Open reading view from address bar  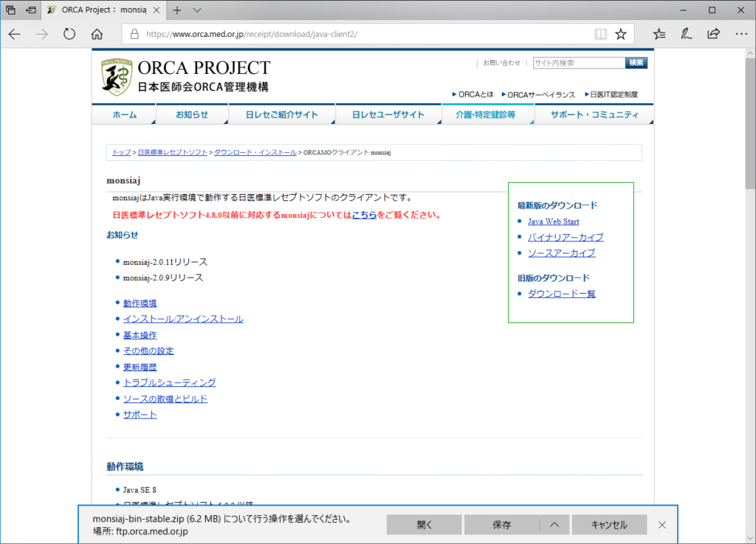[x=600, y=34]
